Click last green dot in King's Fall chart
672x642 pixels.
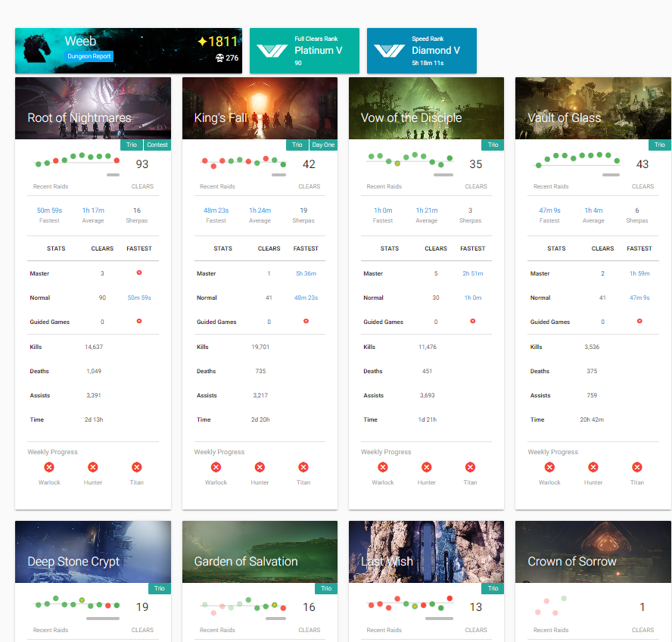click(x=283, y=164)
